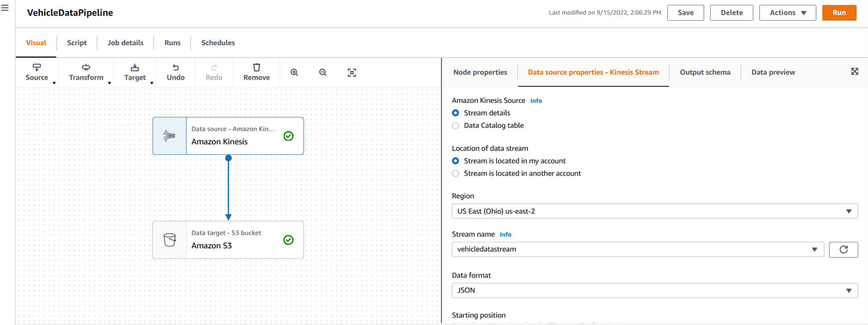Open the Output schema tab

pyautogui.click(x=705, y=72)
